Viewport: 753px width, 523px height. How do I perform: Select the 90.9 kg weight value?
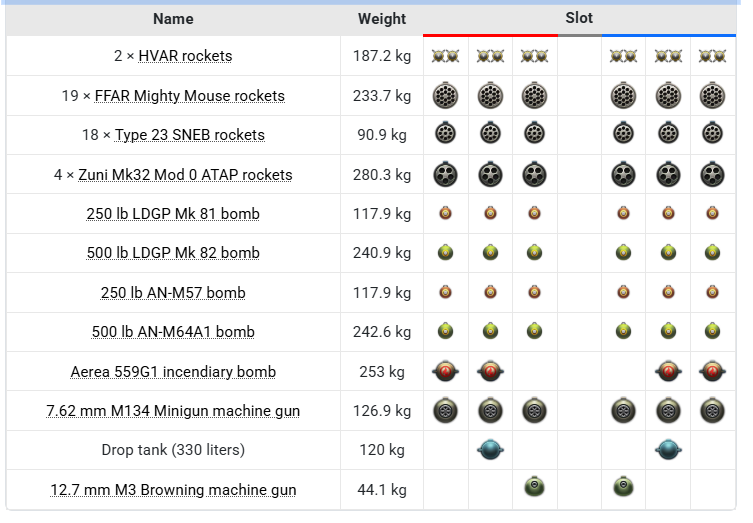pos(382,135)
